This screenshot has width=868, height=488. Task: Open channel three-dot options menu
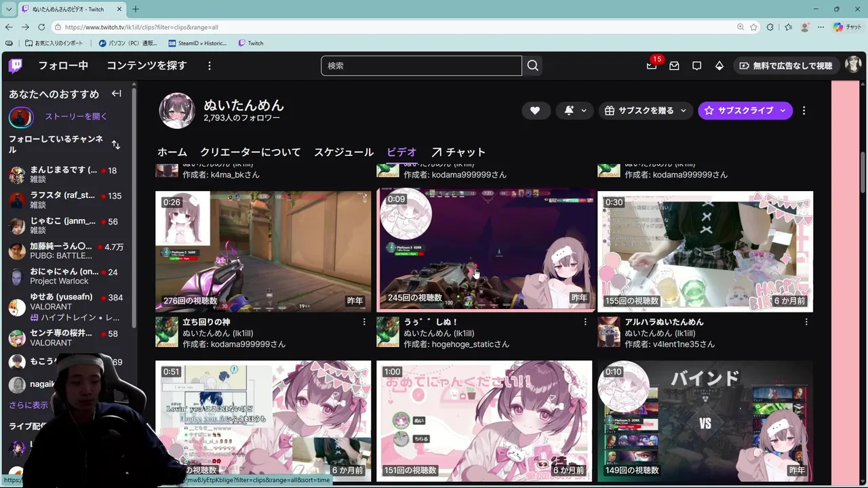(x=804, y=110)
